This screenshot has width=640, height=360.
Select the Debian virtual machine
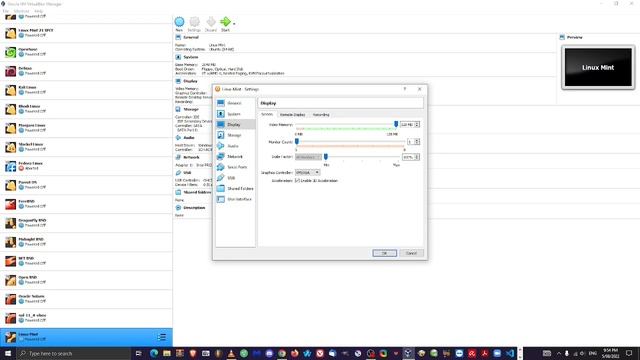pos(86,71)
